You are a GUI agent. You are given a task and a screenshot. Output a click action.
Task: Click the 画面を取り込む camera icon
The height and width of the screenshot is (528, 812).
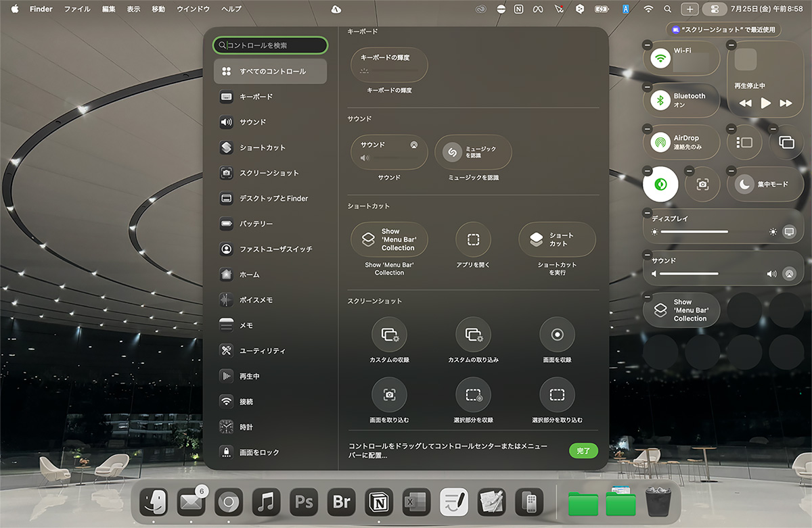point(389,395)
